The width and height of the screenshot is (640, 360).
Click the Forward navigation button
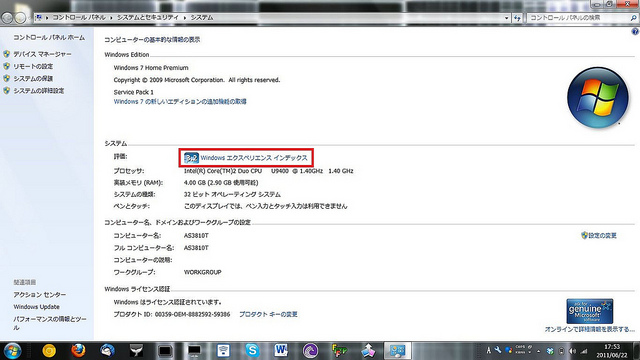tap(20, 18)
